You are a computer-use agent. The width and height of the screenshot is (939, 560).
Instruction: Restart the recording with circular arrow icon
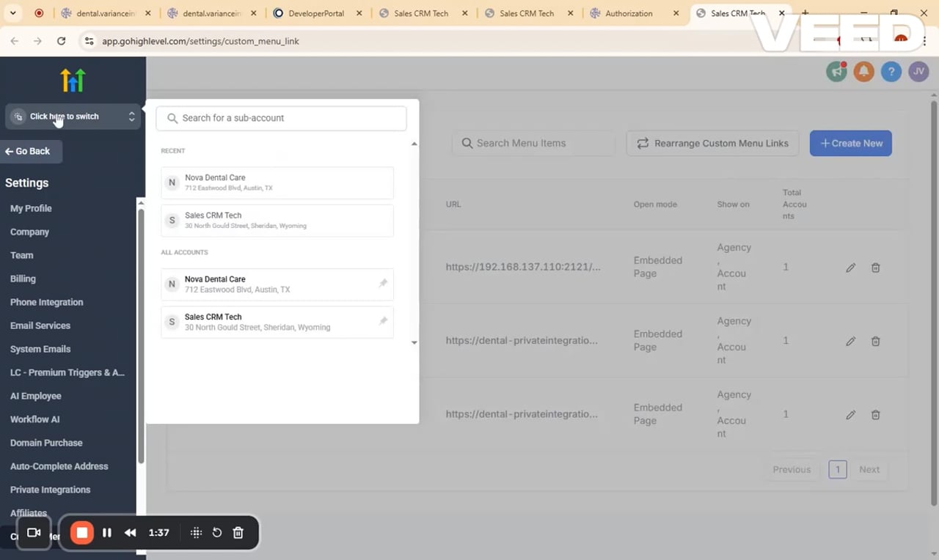217,533
